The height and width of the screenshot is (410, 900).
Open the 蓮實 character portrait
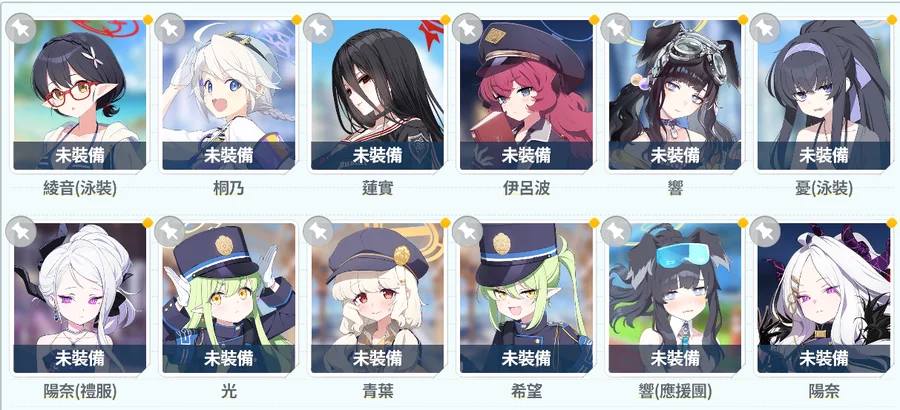coord(378,95)
